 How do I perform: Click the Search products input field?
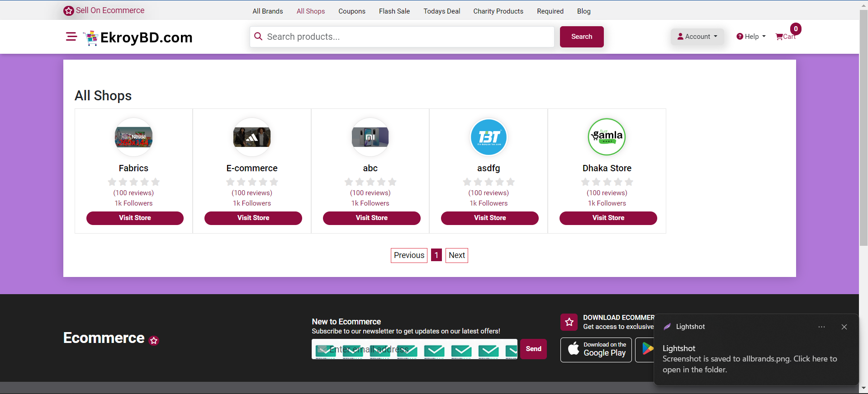pos(407,37)
